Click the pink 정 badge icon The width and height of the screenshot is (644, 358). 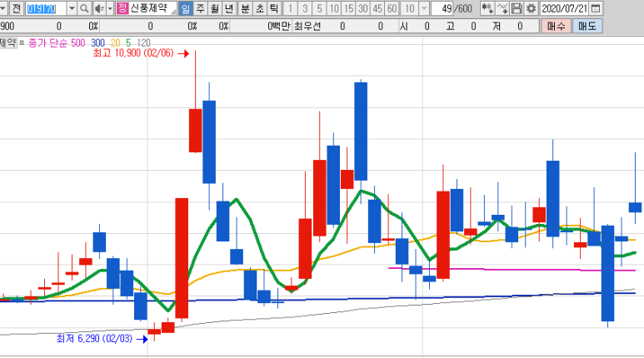pos(122,8)
